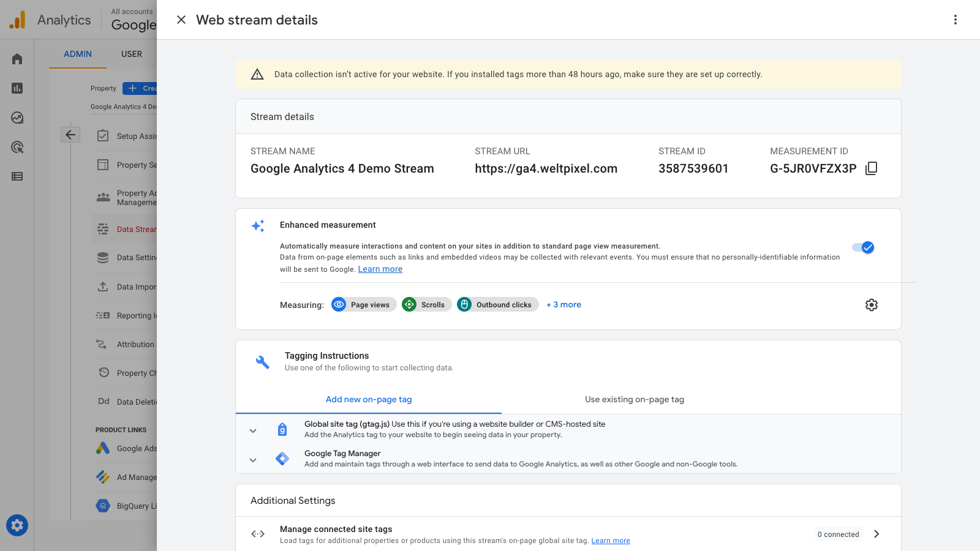Switch to Add new on-page tag tab
Screen dimensions: 980x551
point(369,399)
